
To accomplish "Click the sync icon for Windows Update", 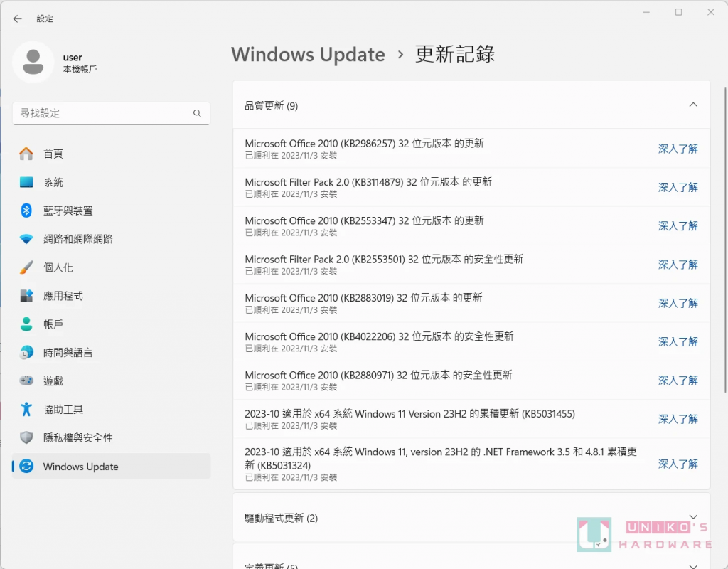I will point(26,466).
